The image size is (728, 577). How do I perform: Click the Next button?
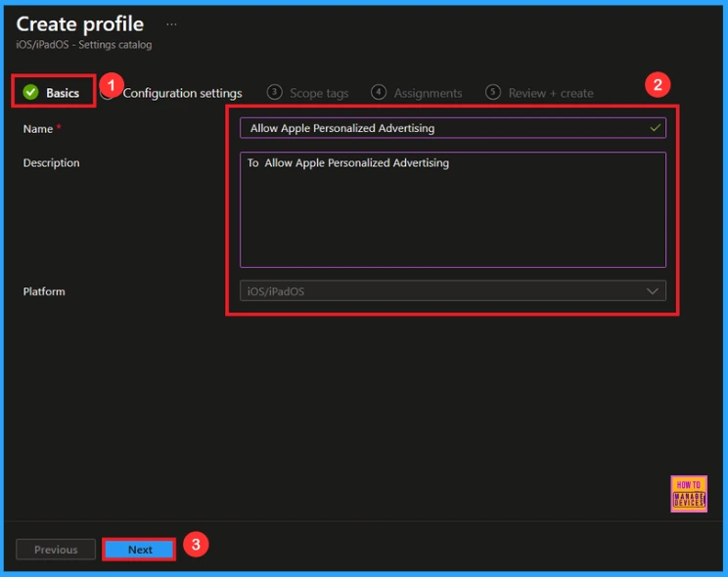tap(139, 550)
